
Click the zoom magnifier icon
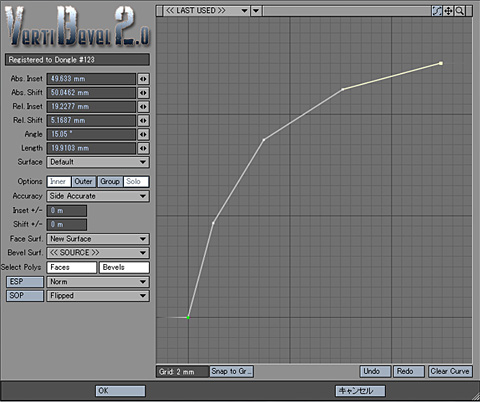[x=460, y=11]
